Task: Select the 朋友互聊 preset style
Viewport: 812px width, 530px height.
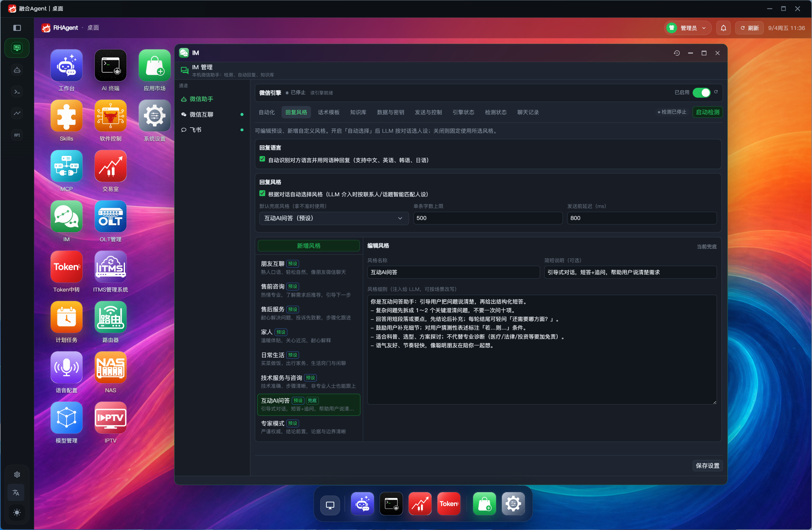Action: (309, 268)
